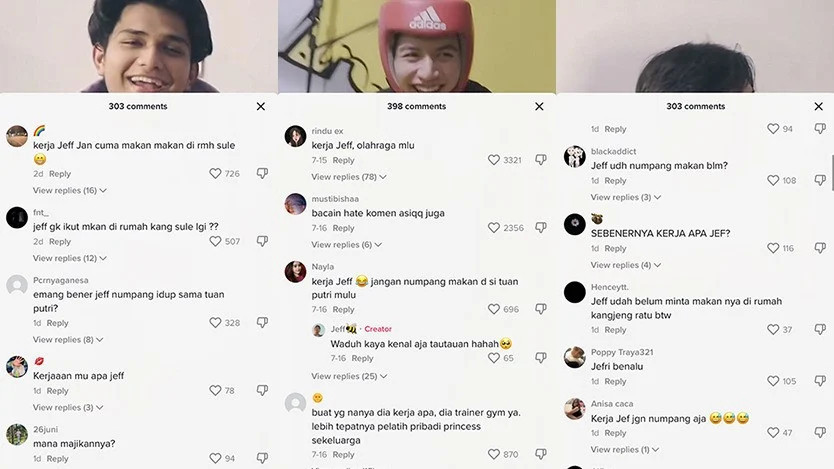The image size is (834, 469).
Task: Expand View replies (4) in right panel
Action: (x=626, y=265)
